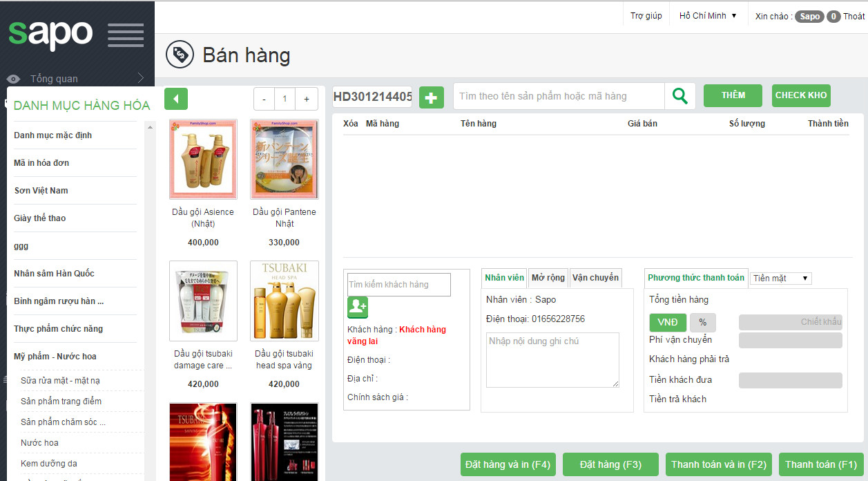Click the Sapo user badge
Viewport: 868px width, 481px height.
click(x=810, y=17)
